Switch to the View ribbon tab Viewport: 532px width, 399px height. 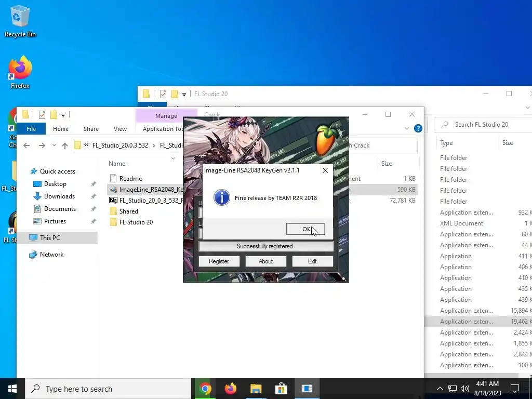pos(120,129)
